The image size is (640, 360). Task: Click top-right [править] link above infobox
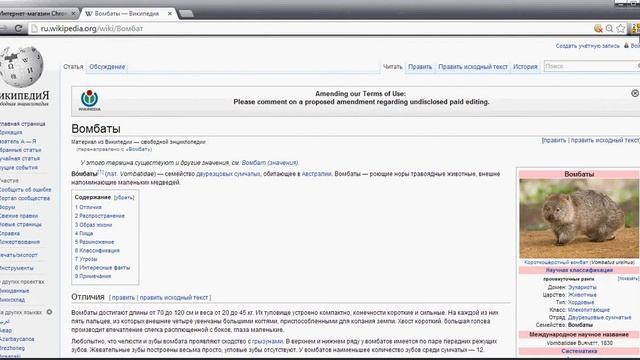coord(554,140)
